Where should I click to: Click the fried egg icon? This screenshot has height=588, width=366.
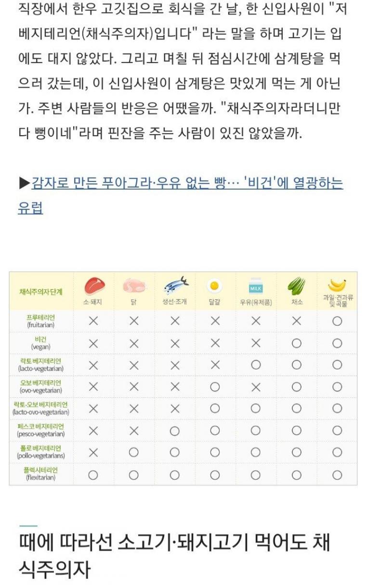214,286
